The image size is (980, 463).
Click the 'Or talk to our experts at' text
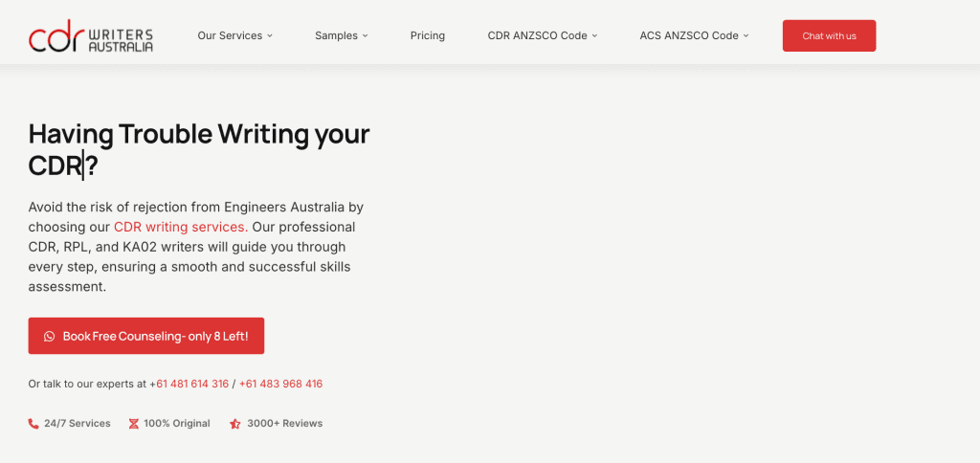coord(87,384)
